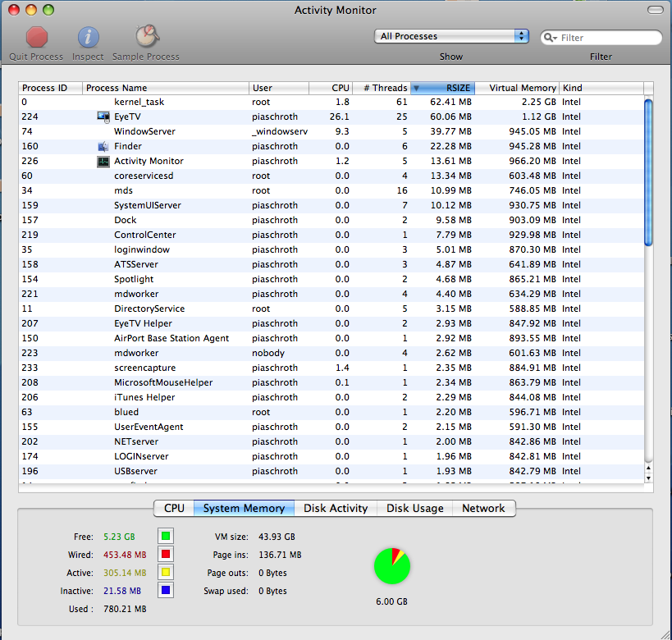Click the red Wired memory color swatch
Image resolution: width=672 pixels, height=640 pixels.
click(x=166, y=555)
